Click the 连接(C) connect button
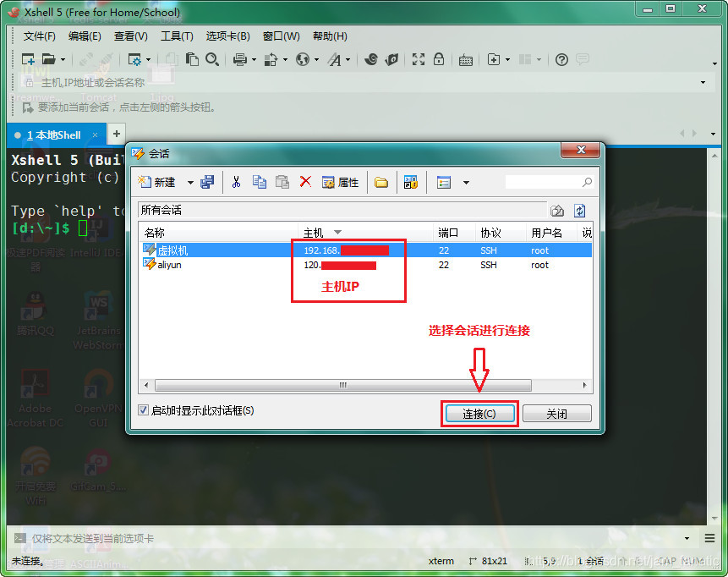The width and height of the screenshot is (728, 577). coord(479,414)
